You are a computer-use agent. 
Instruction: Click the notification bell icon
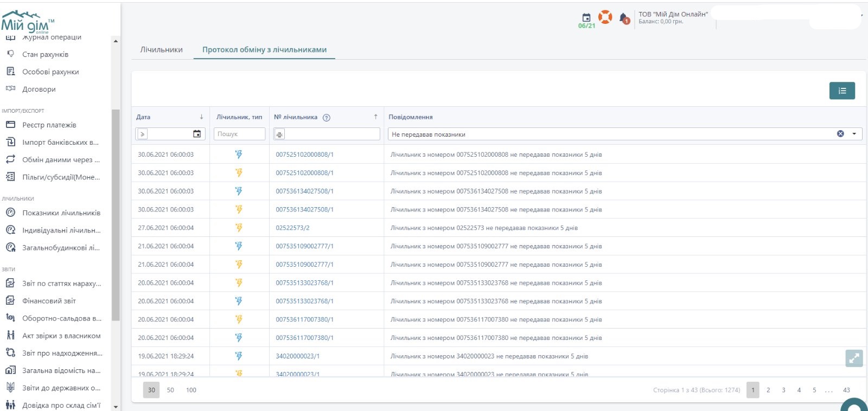tap(624, 18)
